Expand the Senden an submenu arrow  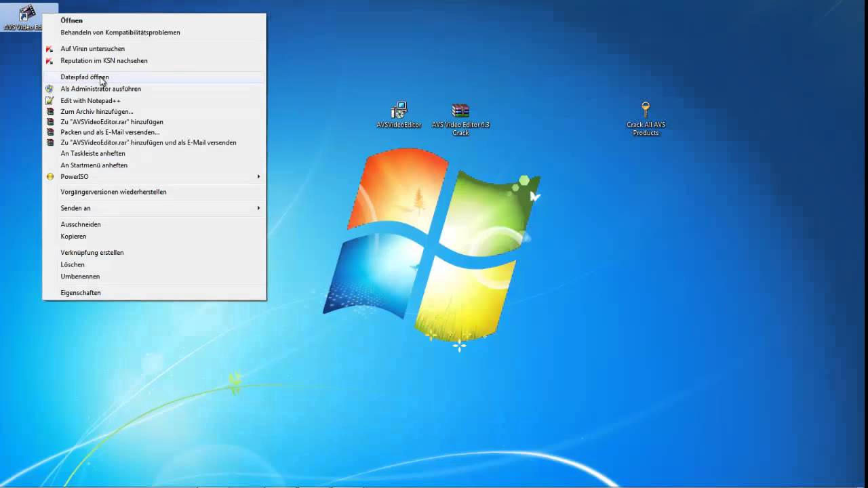pos(258,208)
